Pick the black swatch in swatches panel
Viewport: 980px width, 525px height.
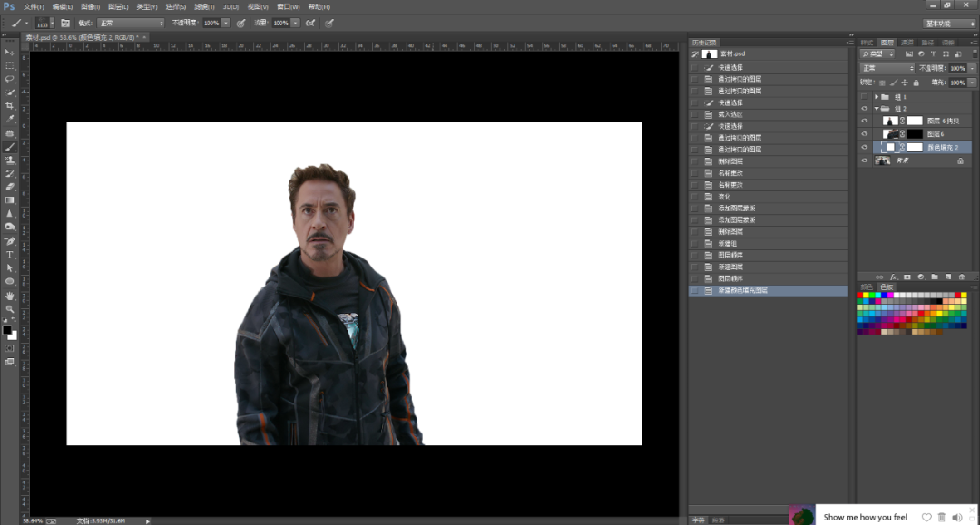click(x=939, y=302)
